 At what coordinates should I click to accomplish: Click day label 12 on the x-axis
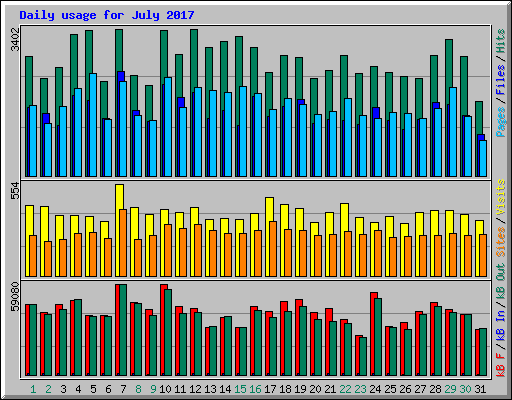tap(195, 389)
